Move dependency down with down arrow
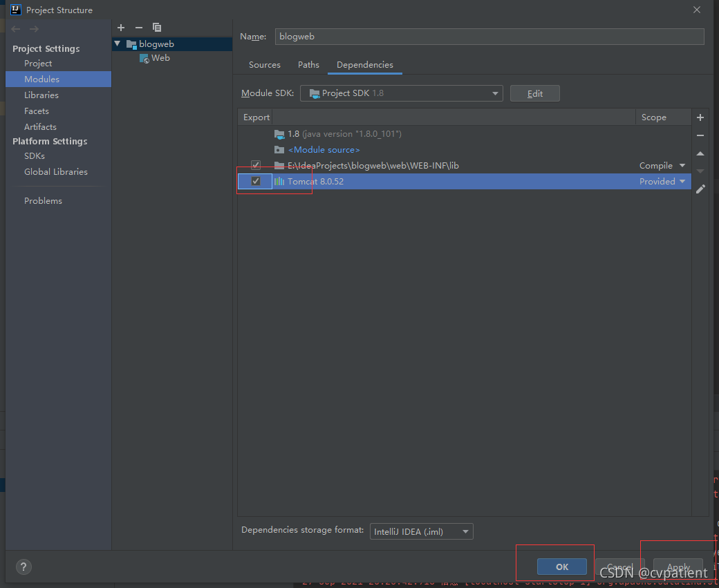Viewport: 719px width, 588px height. pyautogui.click(x=700, y=171)
